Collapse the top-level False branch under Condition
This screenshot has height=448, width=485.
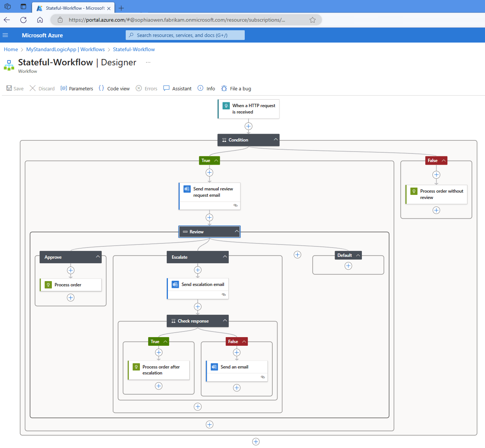point(444,161)
